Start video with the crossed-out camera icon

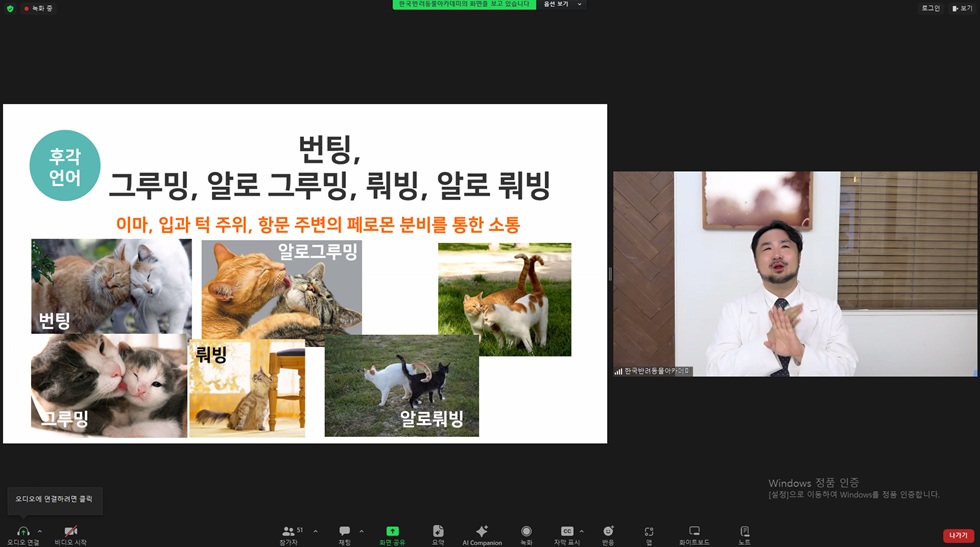pos(71,531)
